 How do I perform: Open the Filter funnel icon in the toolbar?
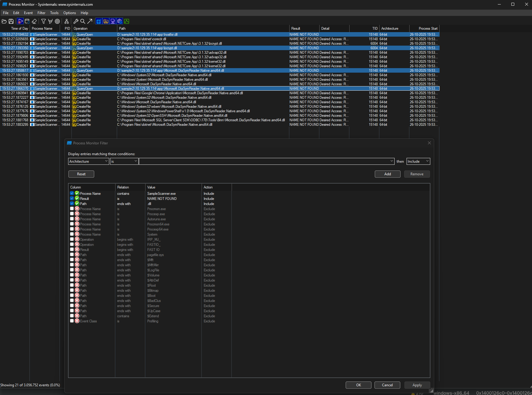[44, 21]
